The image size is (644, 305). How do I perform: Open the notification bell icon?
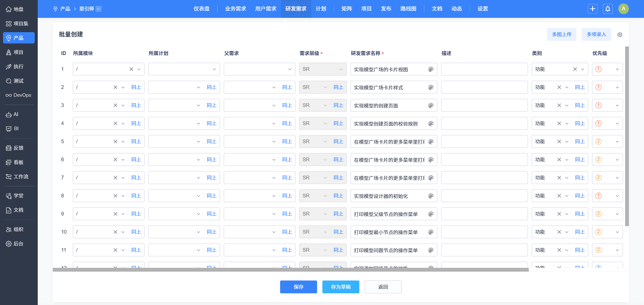coord(608,9)
